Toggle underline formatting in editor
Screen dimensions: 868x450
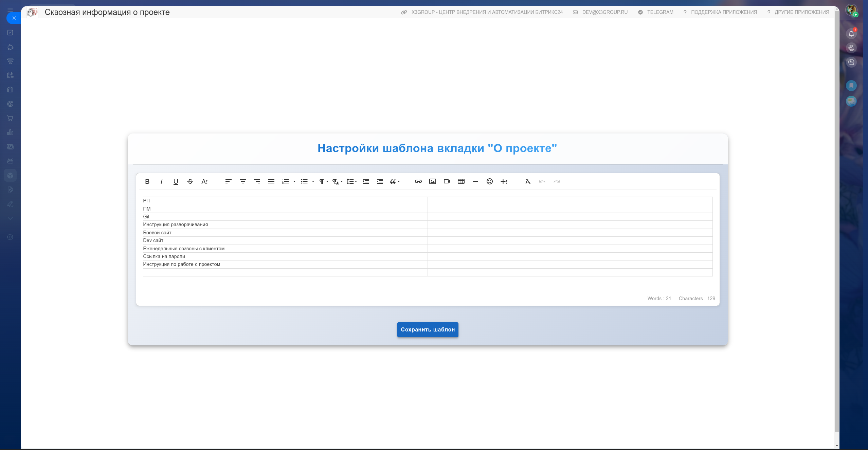pos(176,182)
